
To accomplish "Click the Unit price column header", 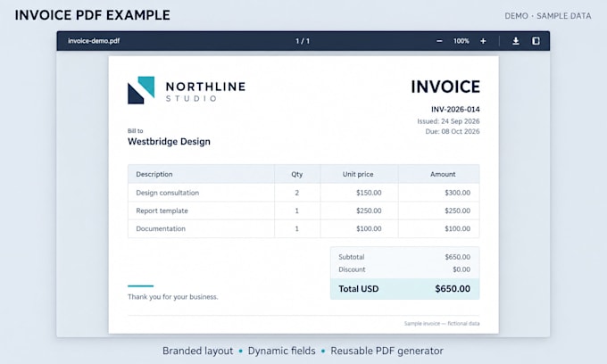I will click(x=358, y=174).
